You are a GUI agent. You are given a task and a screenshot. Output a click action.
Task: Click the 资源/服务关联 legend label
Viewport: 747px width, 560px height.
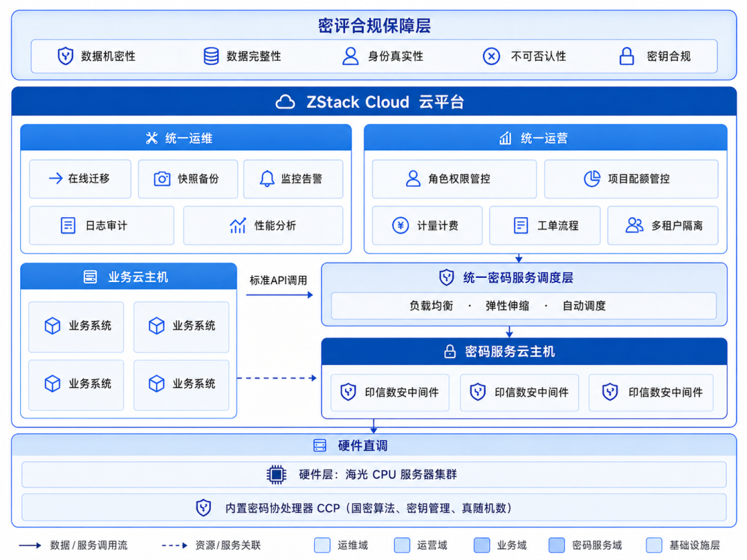(228, 545)
